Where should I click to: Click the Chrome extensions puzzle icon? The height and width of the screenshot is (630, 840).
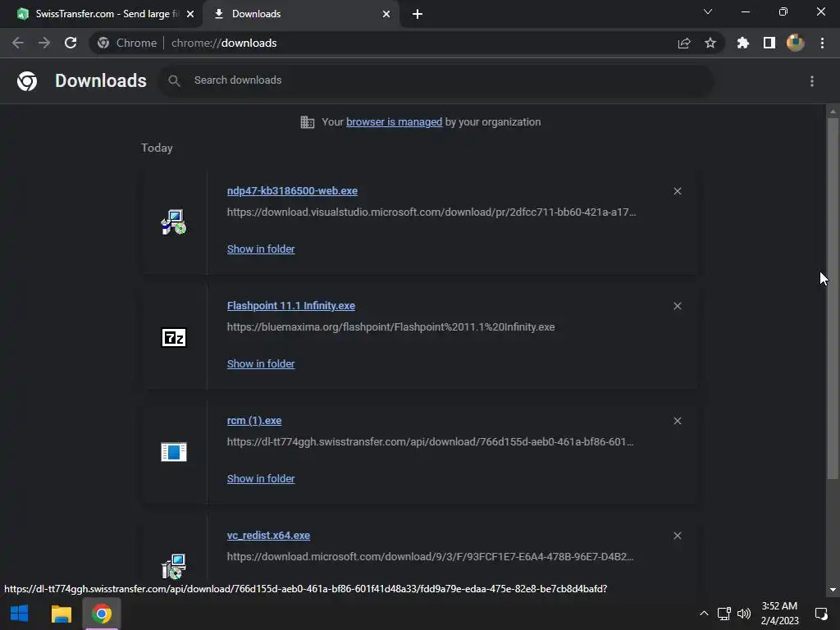[x=742, y=43]
